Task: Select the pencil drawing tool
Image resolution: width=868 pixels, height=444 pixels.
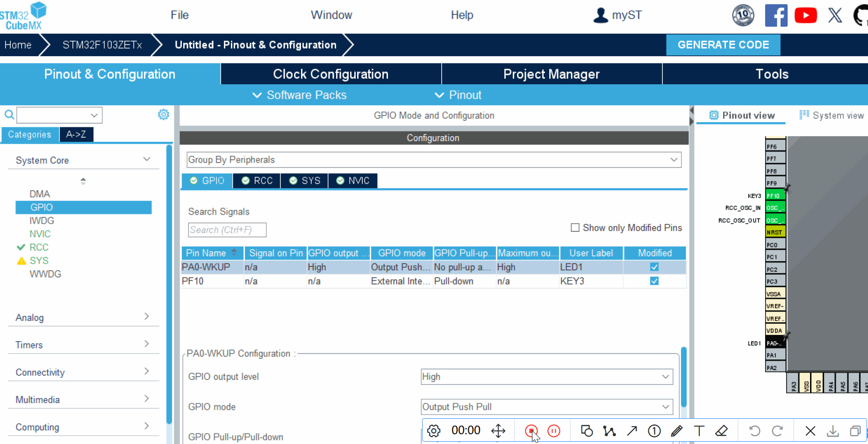Action: coord(677,431)
